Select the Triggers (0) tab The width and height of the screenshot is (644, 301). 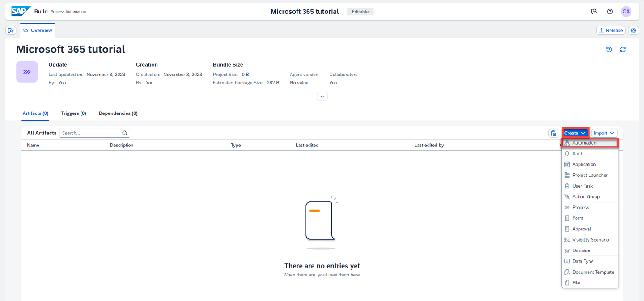tap(74, 113)
